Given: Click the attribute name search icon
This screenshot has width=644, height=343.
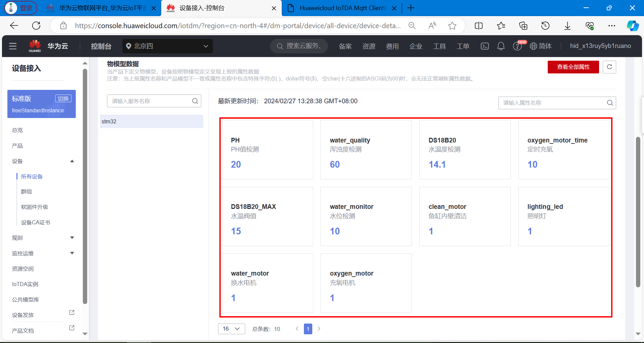Looking at the screenshot, I should coord(610,103).
